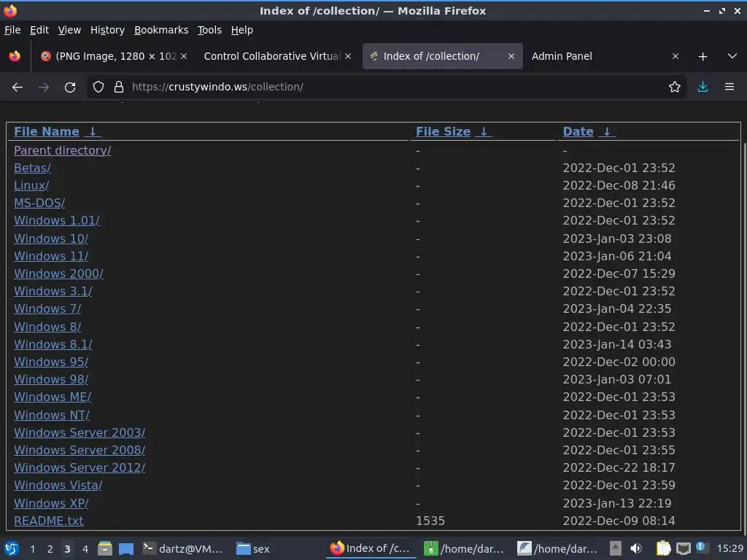Open the volume control icon
The width and height of the screenshot is (747, 560).
635,548
